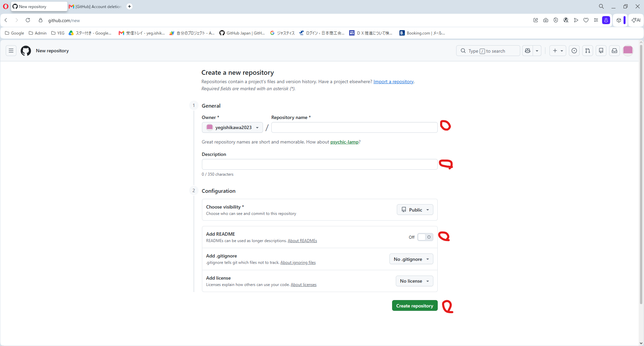Expand the Create new plus dropdown
The image size is (644, 346).
[558, 51]
